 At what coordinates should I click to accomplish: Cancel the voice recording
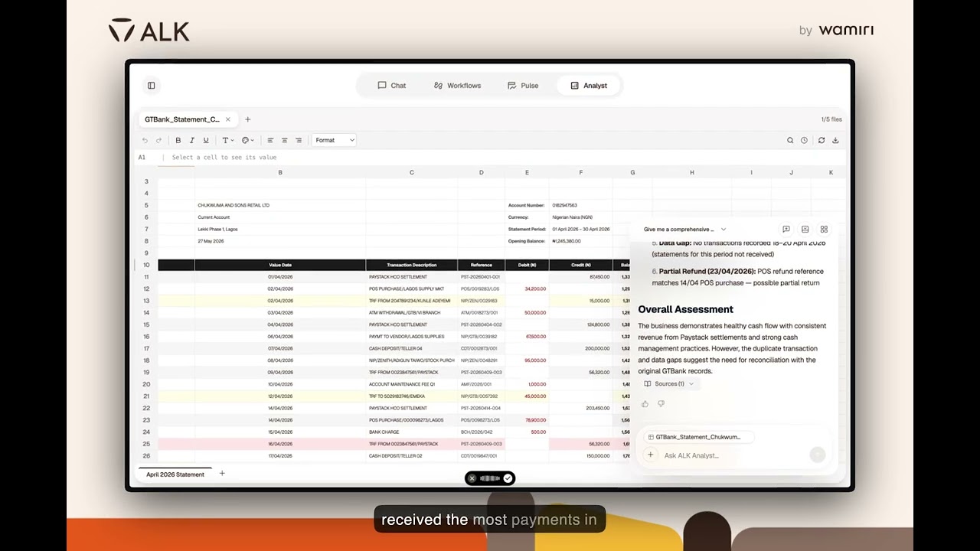click(x=472, y=478)
